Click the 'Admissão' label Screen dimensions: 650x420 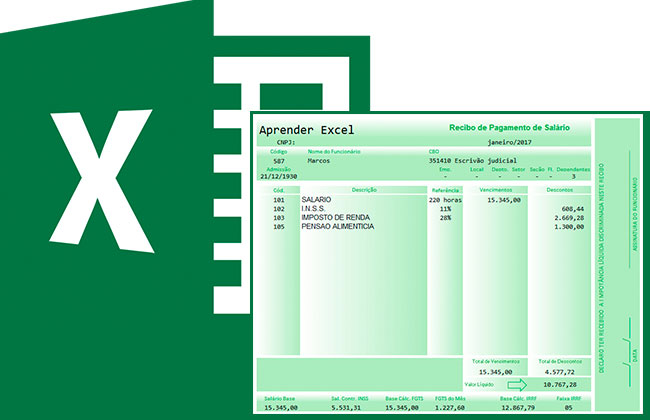tap(279, 169)
